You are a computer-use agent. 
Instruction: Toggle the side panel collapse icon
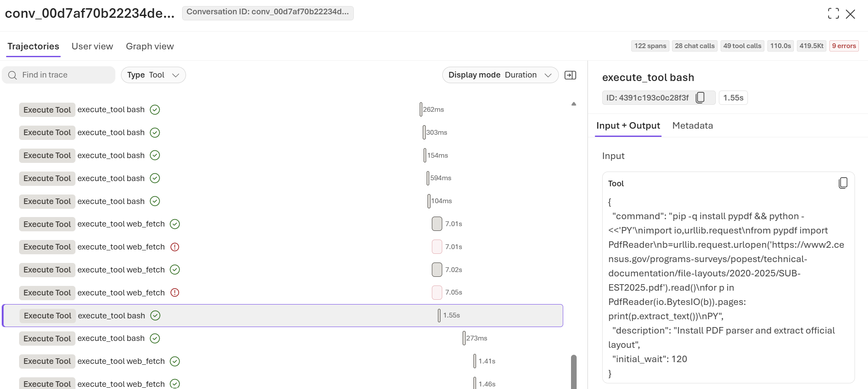[x=570, y=75]
